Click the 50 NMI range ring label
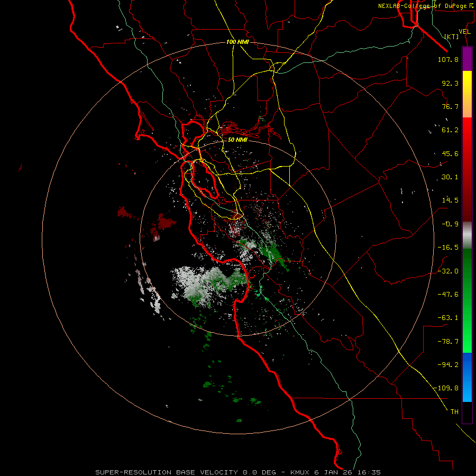 tap(237, 140)
